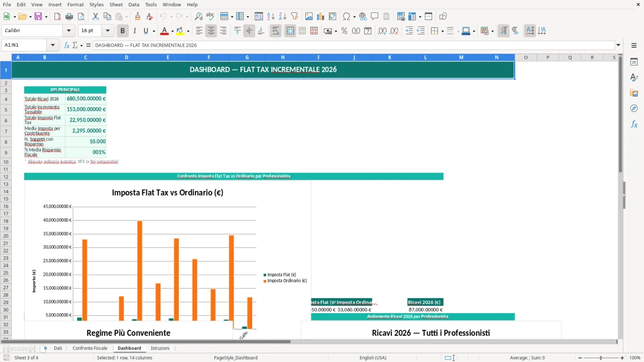
Task: Open sidebar Properties deck
Action: coord(634,62)
